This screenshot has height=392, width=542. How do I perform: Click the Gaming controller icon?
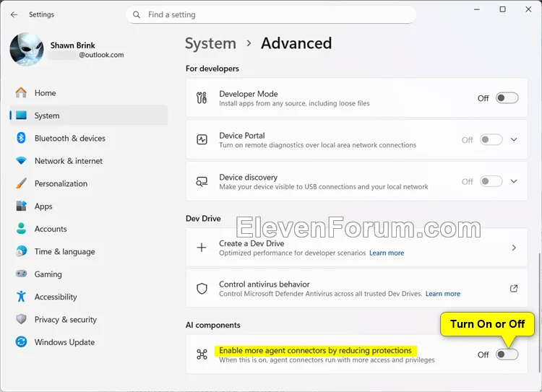pos(21,274)
